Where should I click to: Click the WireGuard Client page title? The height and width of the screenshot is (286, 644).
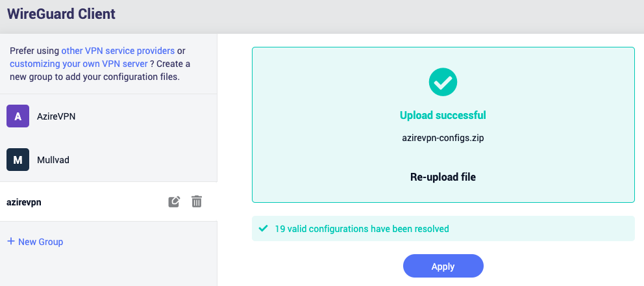tap(61, 14)
